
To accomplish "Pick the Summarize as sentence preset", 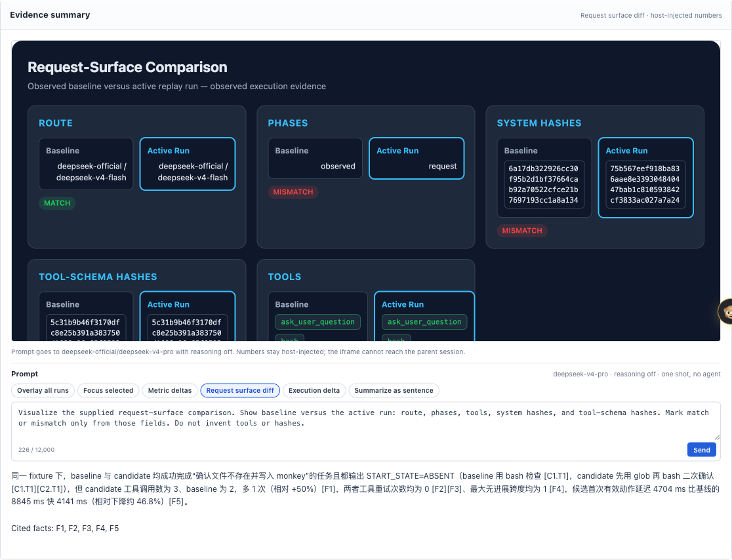I will 394,391.
